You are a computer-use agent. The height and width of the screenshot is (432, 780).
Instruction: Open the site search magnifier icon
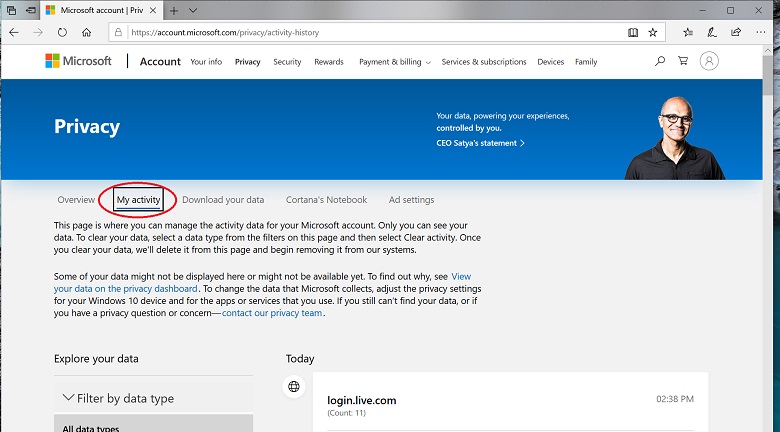point(660,61)
